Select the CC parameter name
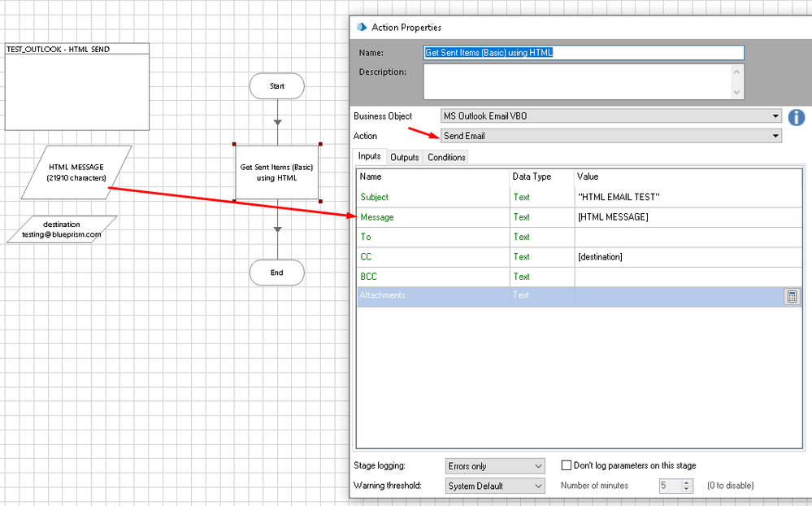 [x=366, y=256]
